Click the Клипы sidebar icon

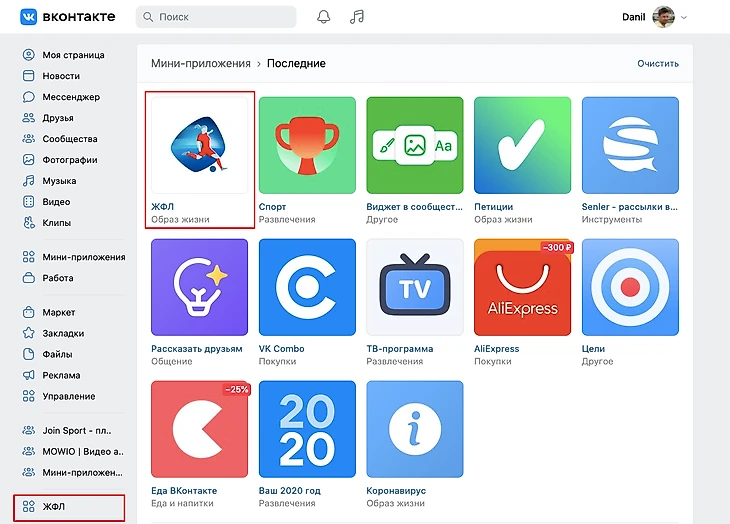pyautogui.click(x=28, y=222)
